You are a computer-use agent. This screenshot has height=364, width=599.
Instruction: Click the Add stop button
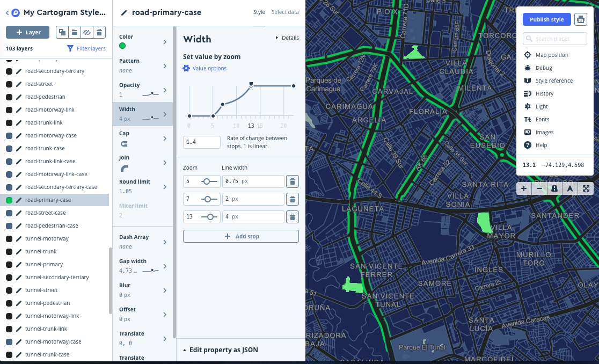click(240, 236)
